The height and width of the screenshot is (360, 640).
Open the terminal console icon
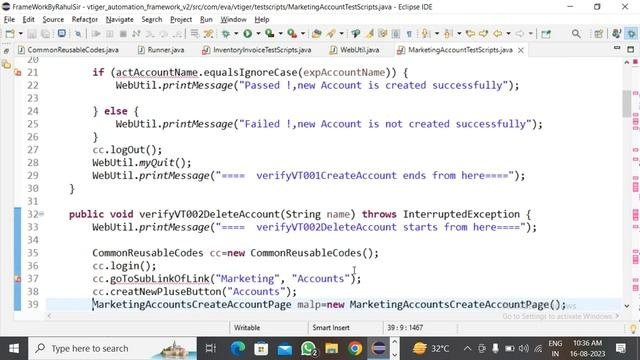[x=62, y=33]
